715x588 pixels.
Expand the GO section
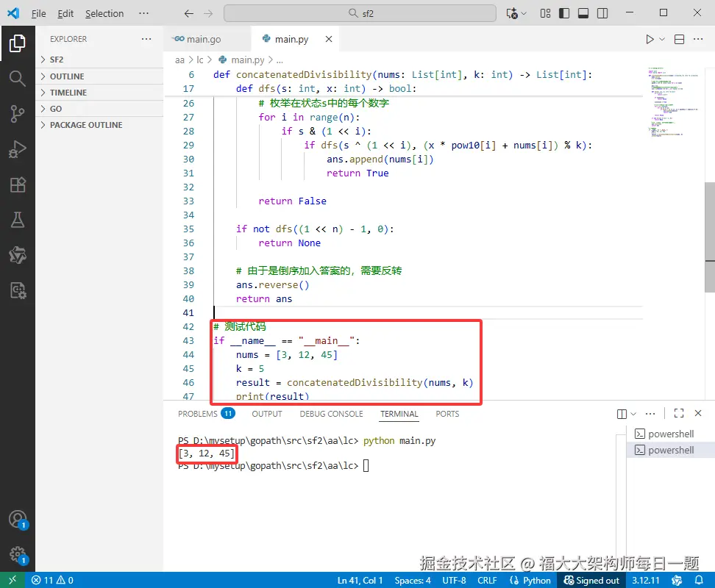coord(99,109)
